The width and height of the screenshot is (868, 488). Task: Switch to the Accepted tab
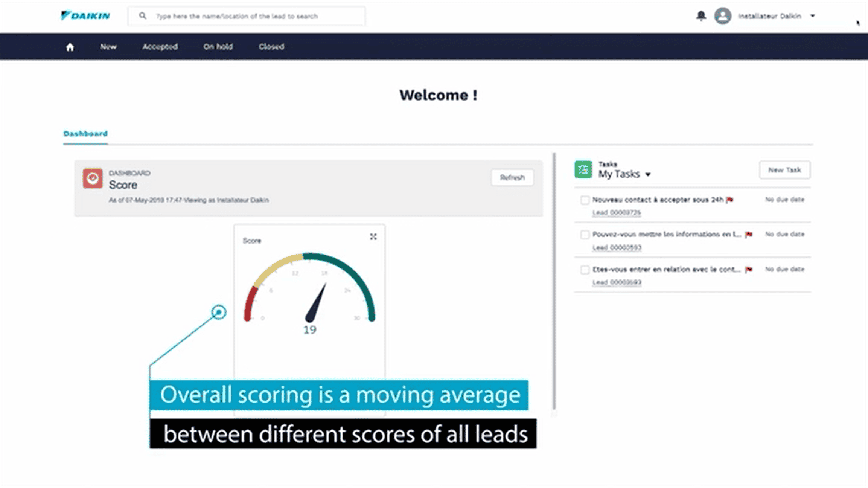pos(160,47)
